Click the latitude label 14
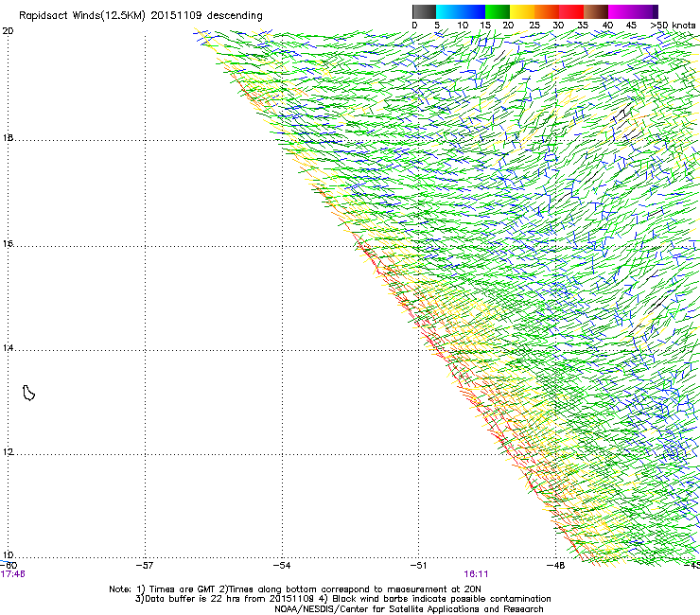Image resolution: width=700 pixels, height=615 pixels. pyautogui.click(x=8, y=348)
